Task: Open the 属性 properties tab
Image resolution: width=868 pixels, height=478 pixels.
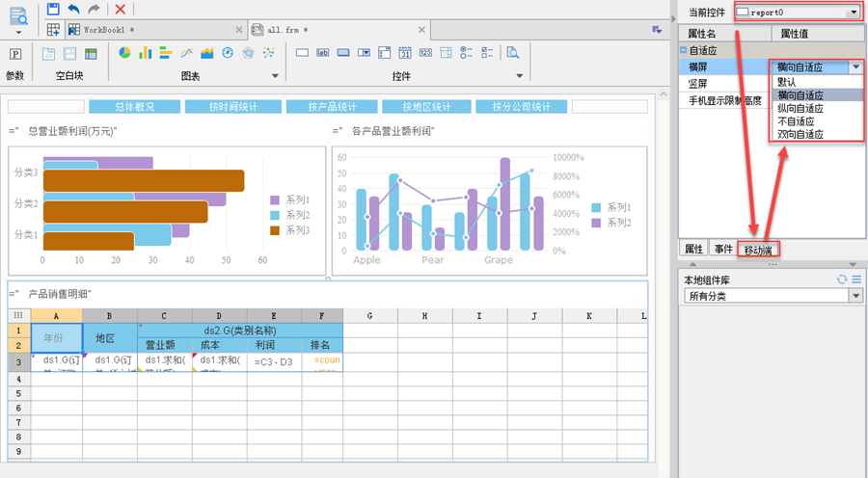Action: [694, 249]
